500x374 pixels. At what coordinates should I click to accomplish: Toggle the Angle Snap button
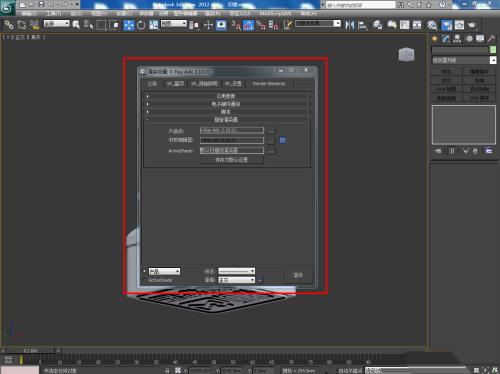click(x=248, y=25)
